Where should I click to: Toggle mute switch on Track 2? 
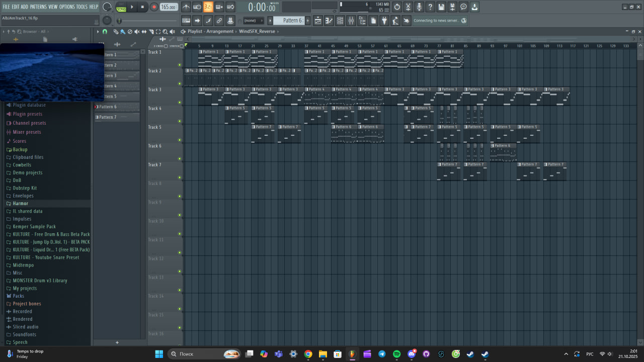180,83
